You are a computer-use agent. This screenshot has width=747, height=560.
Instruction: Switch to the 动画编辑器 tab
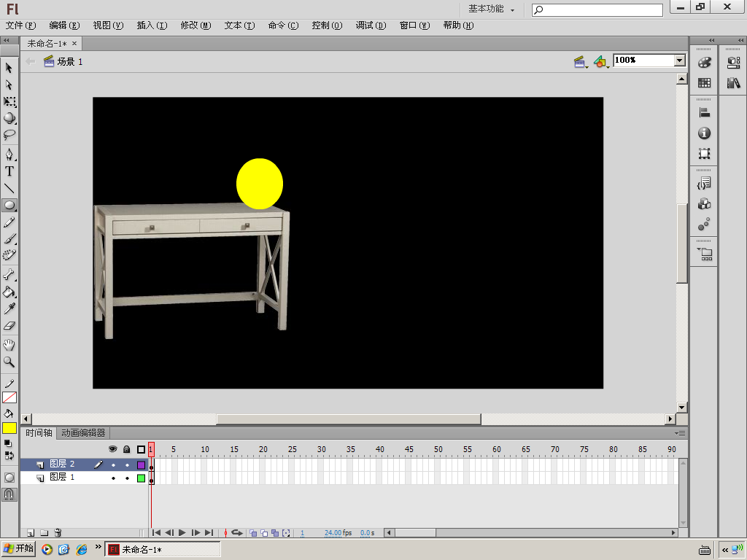coord(82,433)
